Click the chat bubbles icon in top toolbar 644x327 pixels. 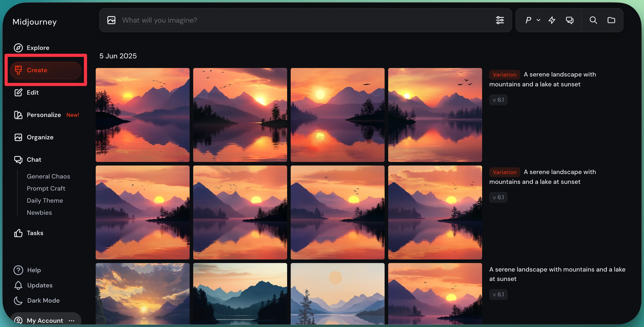point(570,20)
